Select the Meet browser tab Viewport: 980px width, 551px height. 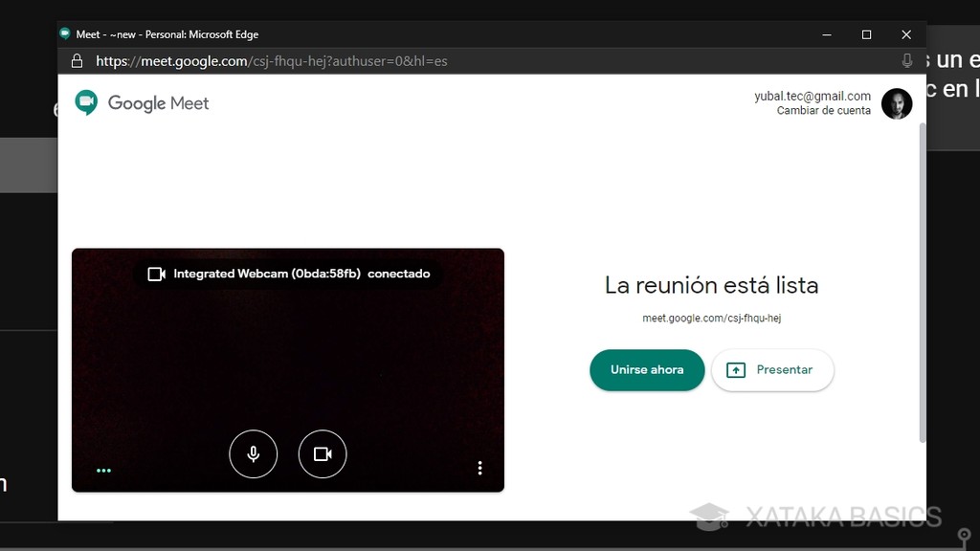(144, 33)
